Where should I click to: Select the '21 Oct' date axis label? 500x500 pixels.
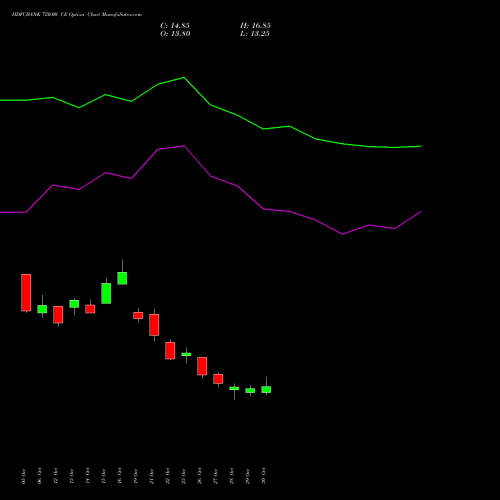click(x=151, y=476)
